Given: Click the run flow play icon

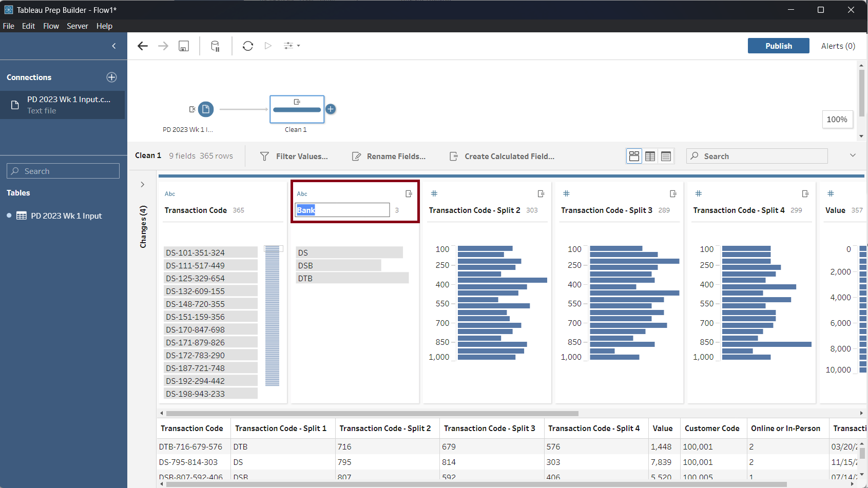Looking at the screenshot, I should [x=268, y=46].
